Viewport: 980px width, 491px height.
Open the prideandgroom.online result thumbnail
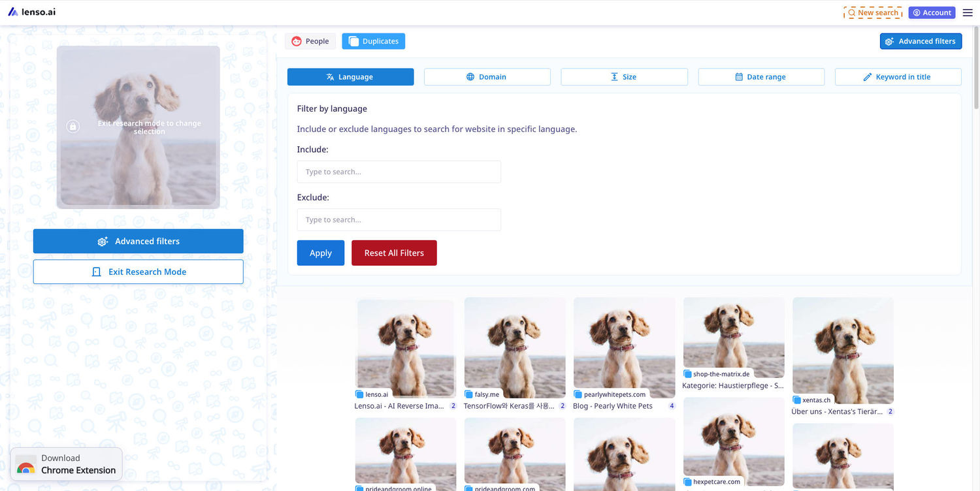(406, 454)
